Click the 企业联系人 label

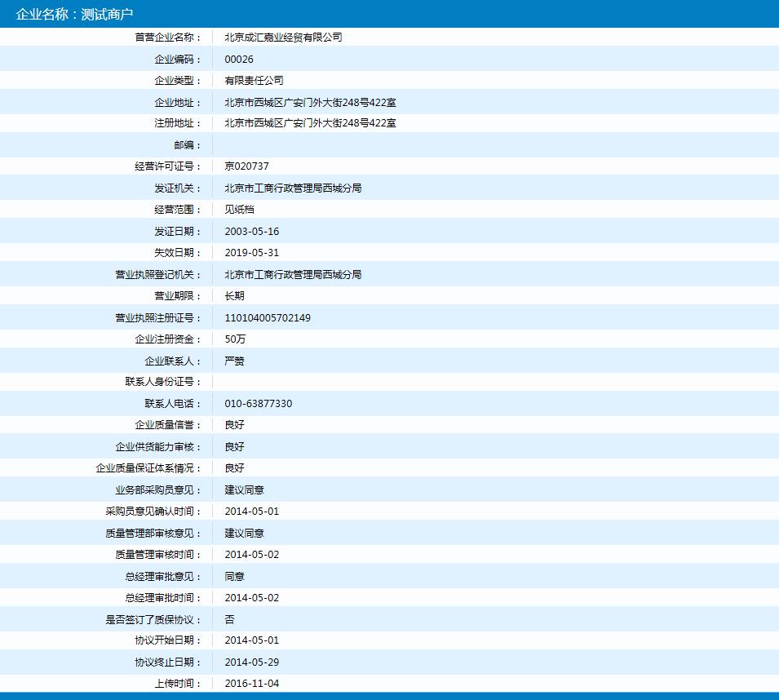click(x=173, y=361)
